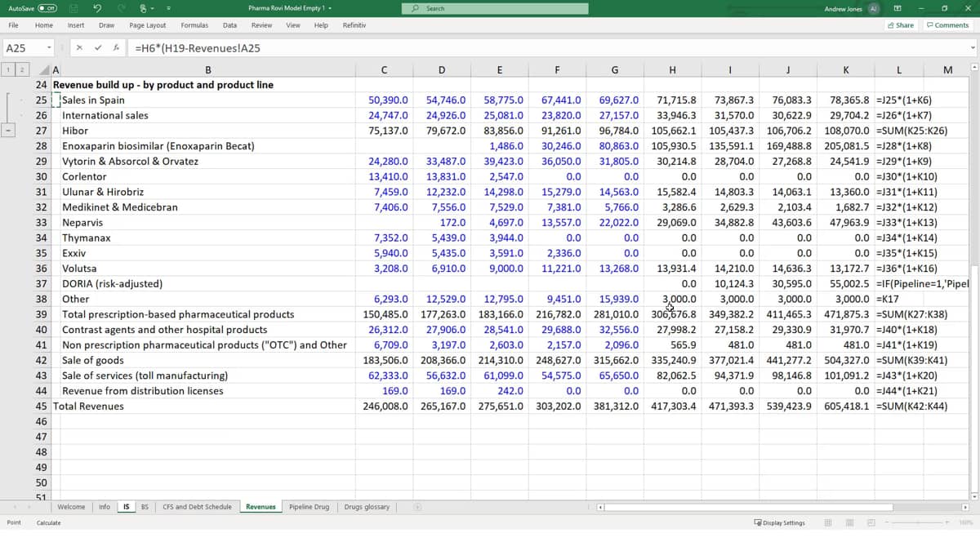Click the Insert Function fx icon
This screenshot has width=980, height=551.
click(117, 48)
